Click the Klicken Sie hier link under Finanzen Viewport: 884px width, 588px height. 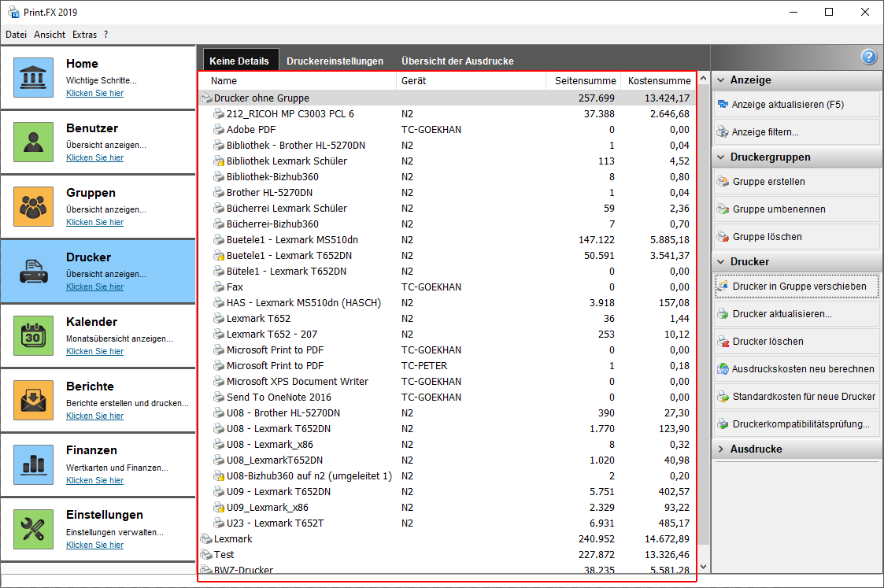(94, 480)
